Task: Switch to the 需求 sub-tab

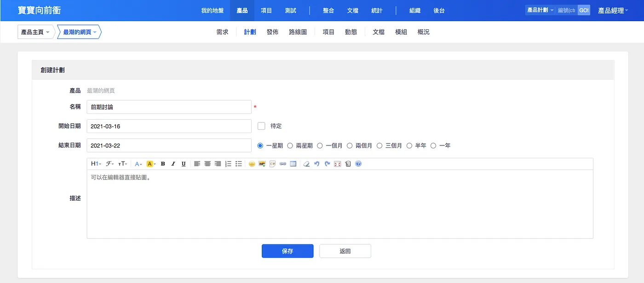Action: point(222,32)
